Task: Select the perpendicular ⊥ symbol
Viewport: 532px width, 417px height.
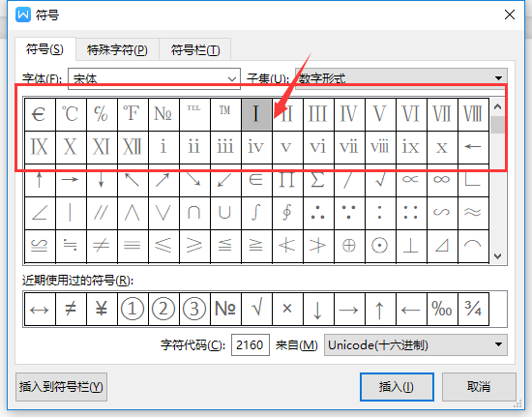Action: (x=411, y=246)
